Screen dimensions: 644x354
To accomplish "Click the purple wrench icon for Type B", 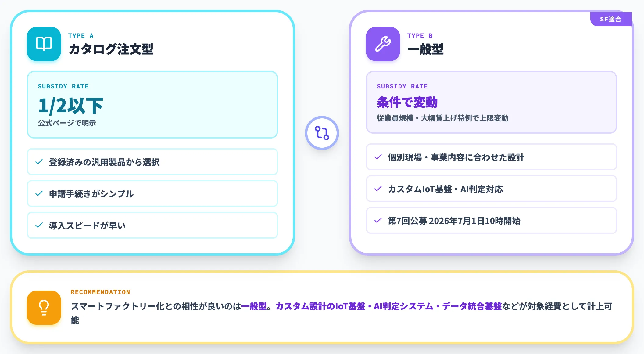I will click(383, 44).
